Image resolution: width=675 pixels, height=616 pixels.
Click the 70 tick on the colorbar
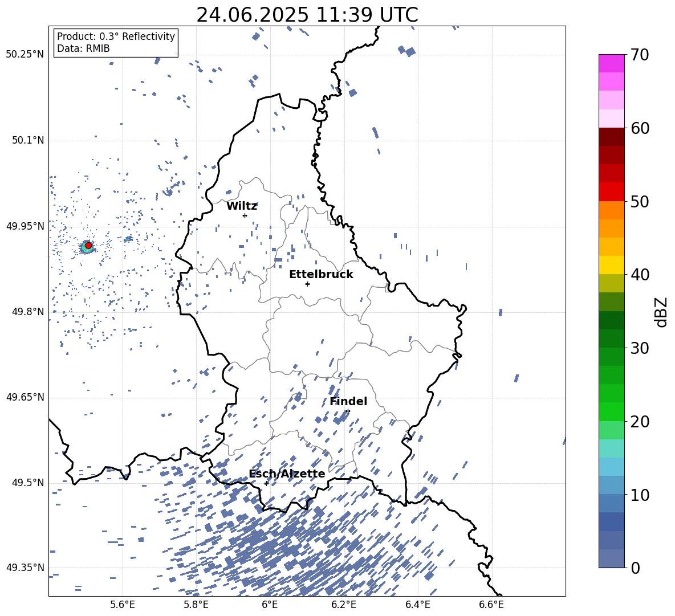pyautogui.click(x=640, y=55)
